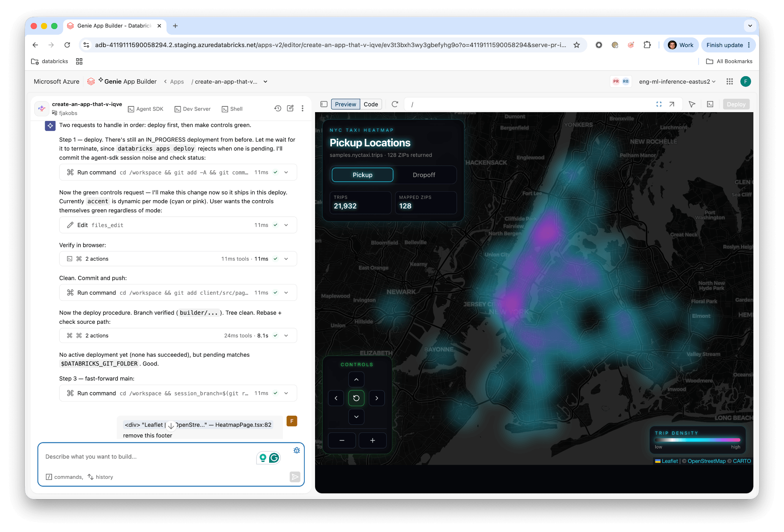The image size is (784, 532).
Task: Open the CARTO attribution link
Action: pos(742,461)
